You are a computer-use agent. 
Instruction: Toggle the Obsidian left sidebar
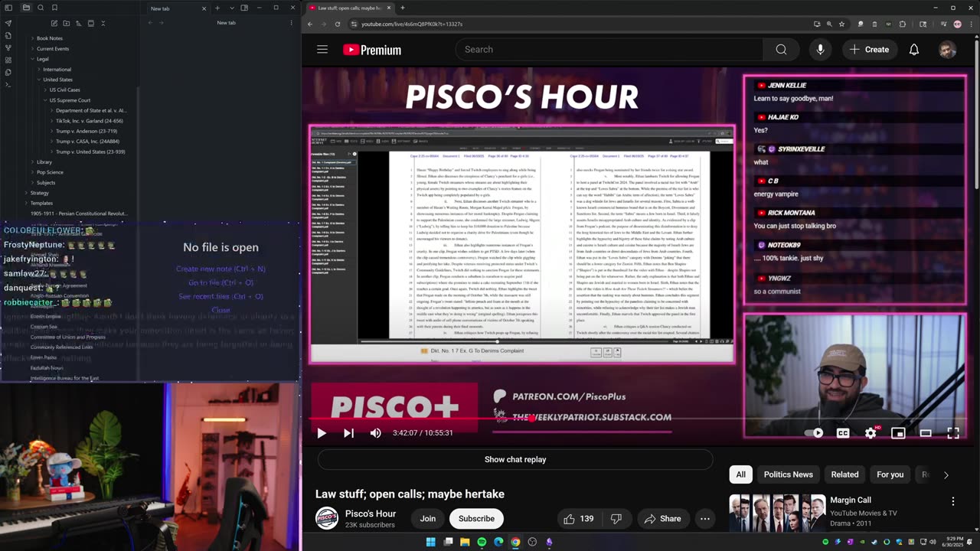point(8,8)
